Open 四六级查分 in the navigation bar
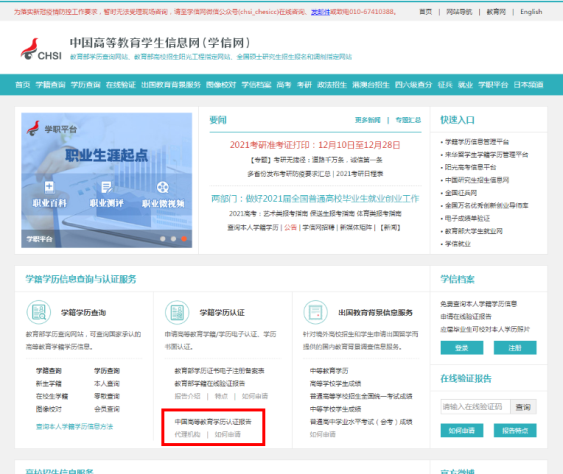563x474 pixels. pos(413,85)
